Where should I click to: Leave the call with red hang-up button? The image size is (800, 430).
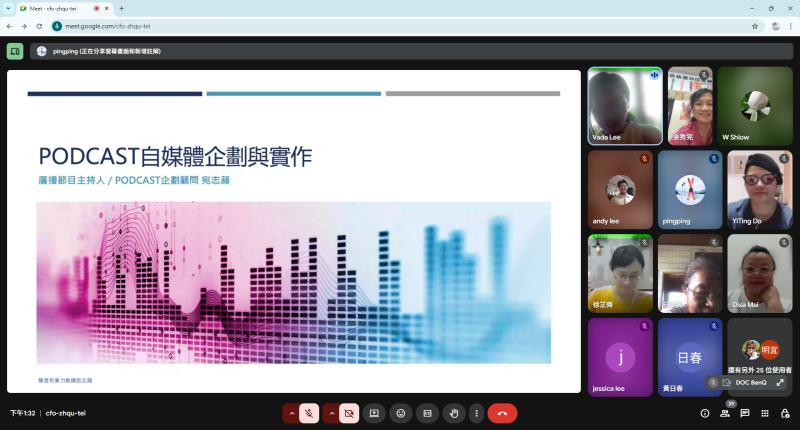(x=502, y=413)
